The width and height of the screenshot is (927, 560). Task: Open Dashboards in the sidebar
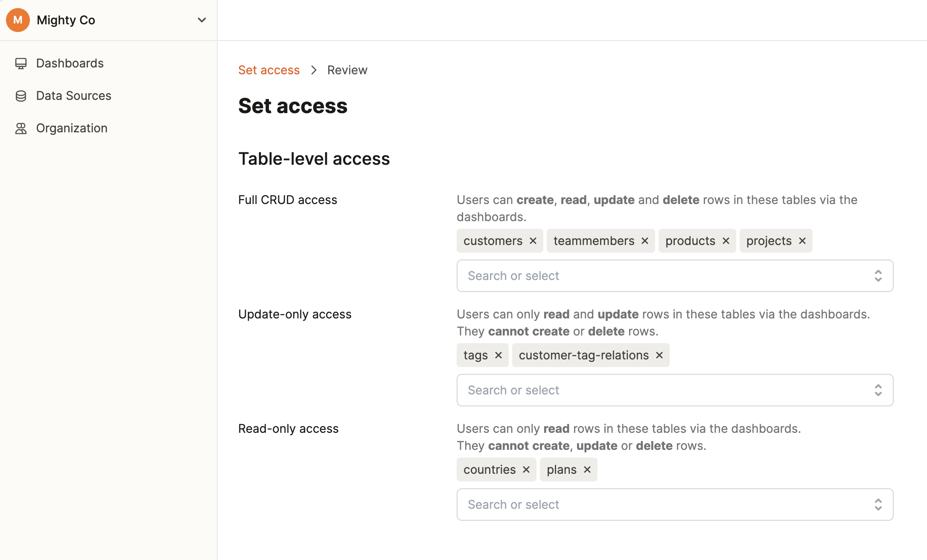(x=70, y=63)
